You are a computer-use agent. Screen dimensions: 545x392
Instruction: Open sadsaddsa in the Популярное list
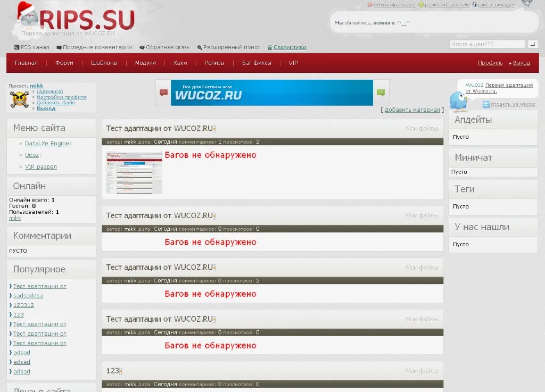(28, 296)
